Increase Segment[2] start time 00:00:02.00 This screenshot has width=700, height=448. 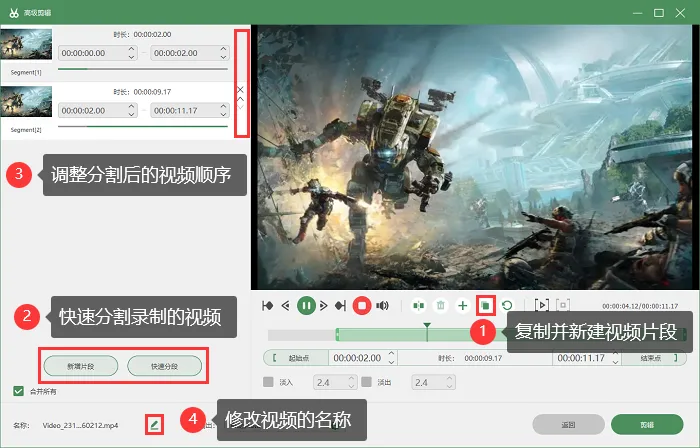tap(131, 107)
